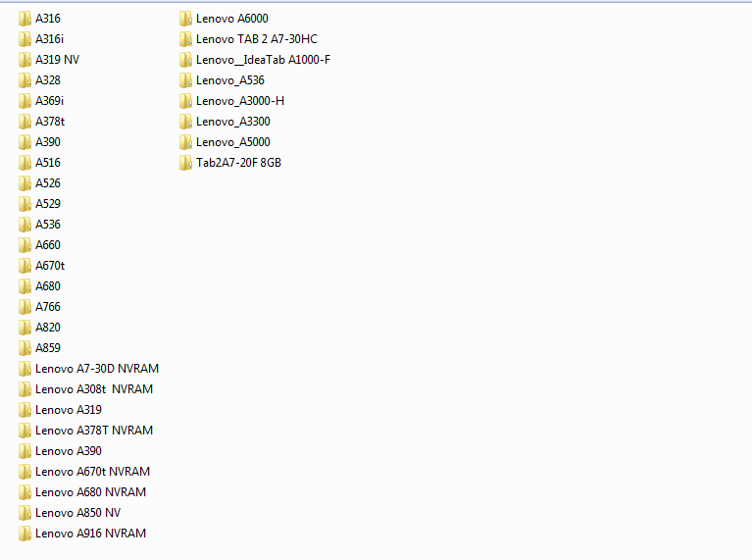Click the A516 folder icon
This screenshot has height=560, width=752.
tap(25, 163)
